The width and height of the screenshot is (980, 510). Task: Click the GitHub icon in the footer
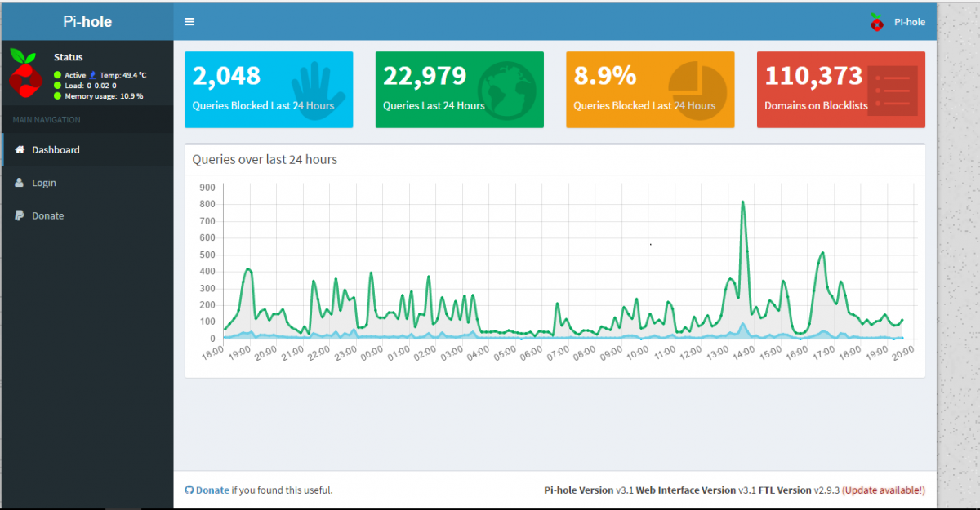coord(189,490)
